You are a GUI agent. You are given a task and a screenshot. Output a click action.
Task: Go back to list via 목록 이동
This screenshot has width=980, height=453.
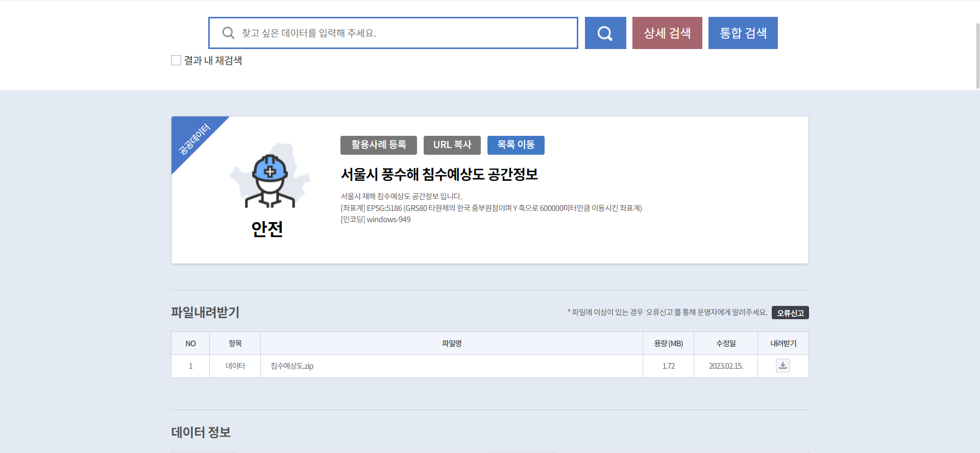click(x=516, y=145)
